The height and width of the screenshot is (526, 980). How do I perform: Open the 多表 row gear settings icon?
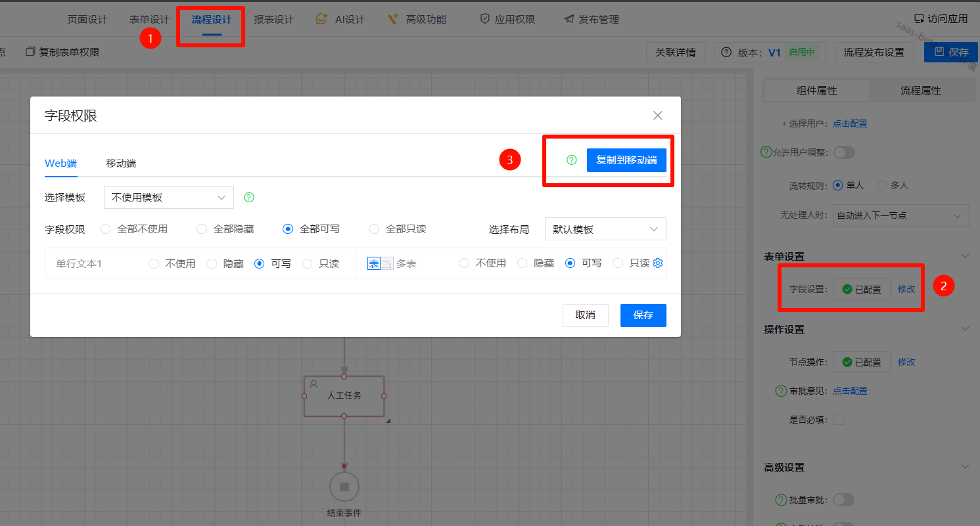point(658,263)
